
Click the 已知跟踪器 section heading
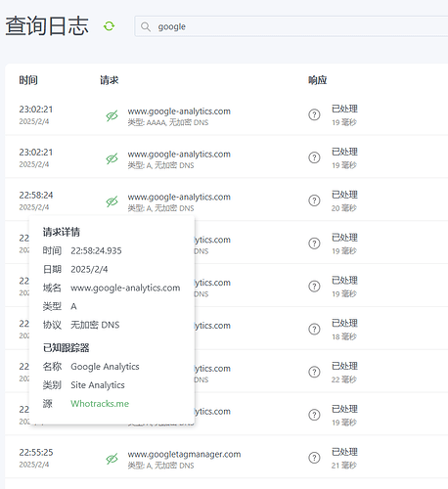point(66,348)
